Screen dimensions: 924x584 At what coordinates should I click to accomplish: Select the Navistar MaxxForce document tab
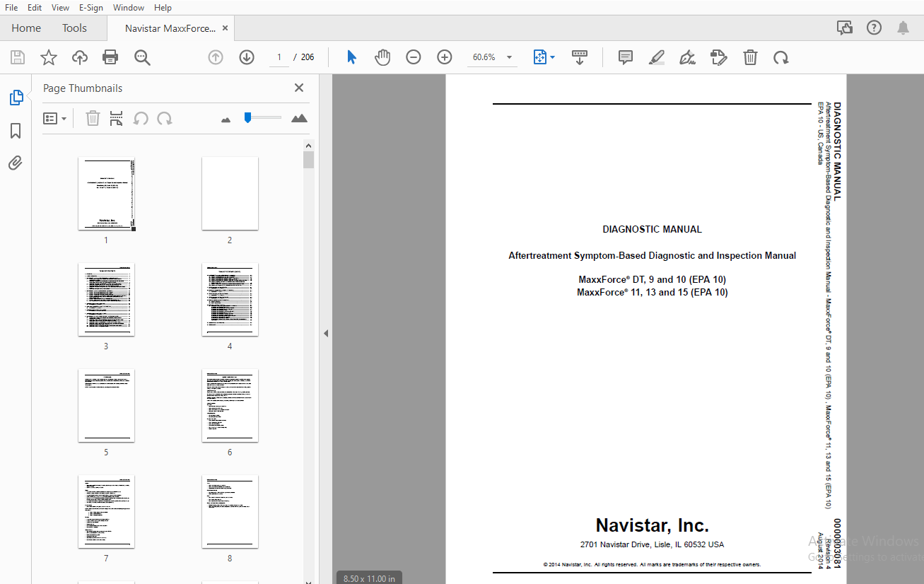[x=170, y=28]
